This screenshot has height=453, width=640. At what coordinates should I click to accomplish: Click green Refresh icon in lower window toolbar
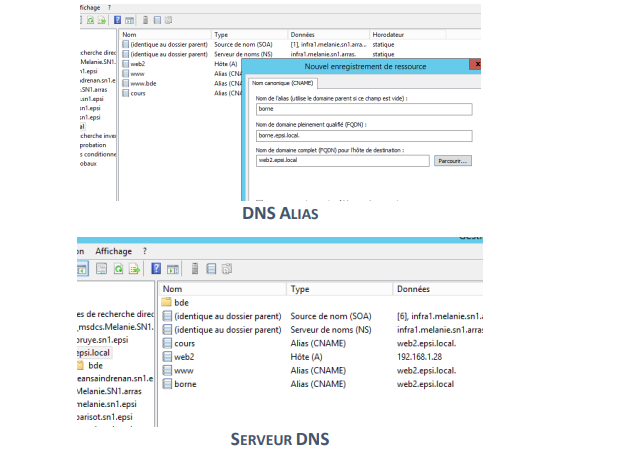(118, 269)
